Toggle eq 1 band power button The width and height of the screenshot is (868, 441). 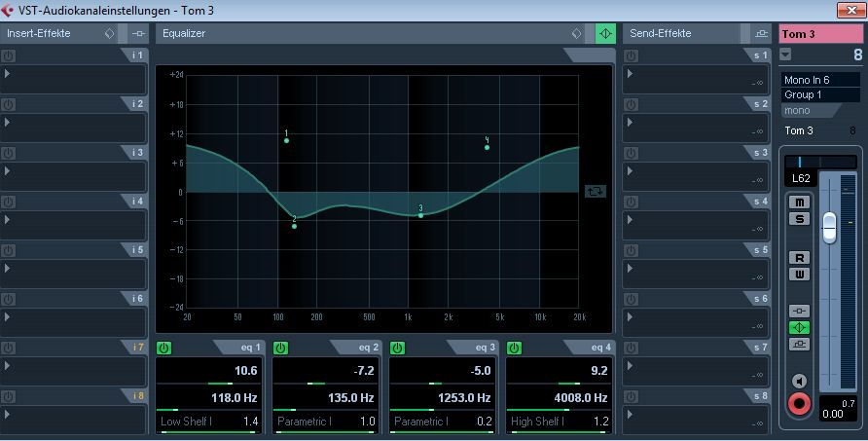pyautogui.click(x=164, y=348)
